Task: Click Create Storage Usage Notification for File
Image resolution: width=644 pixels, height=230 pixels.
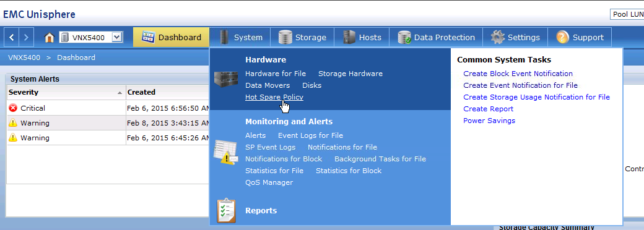Action: tap(536, 97)
